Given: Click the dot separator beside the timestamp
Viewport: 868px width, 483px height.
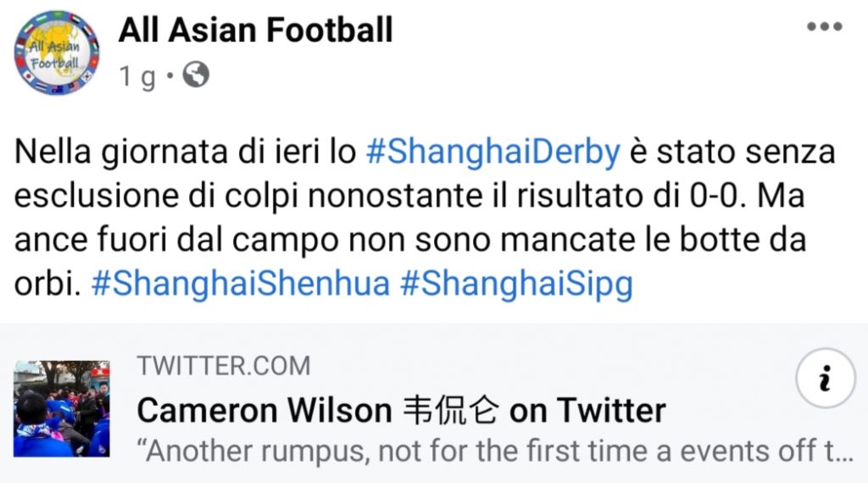Looking at the screenshot, I should coord(170,78).
